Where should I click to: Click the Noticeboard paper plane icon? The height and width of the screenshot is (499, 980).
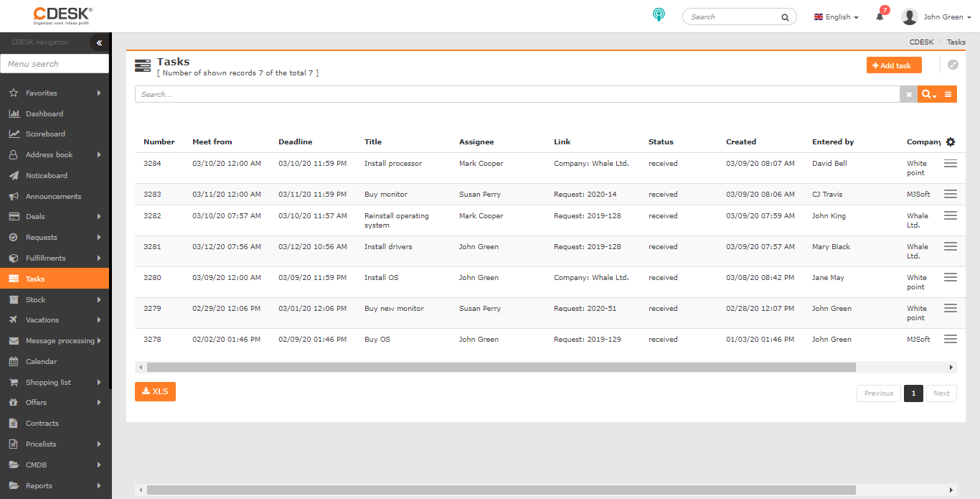click(x=14, y=175)
